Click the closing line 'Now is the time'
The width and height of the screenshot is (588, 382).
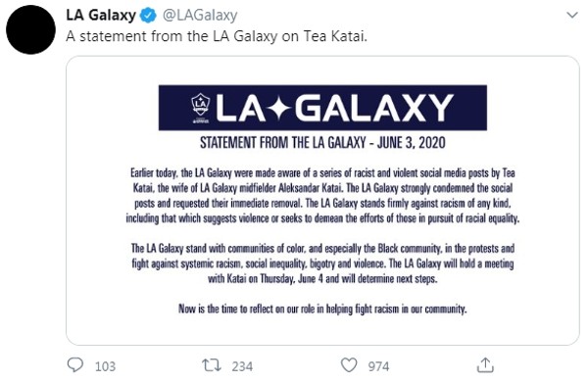(322, 309)
